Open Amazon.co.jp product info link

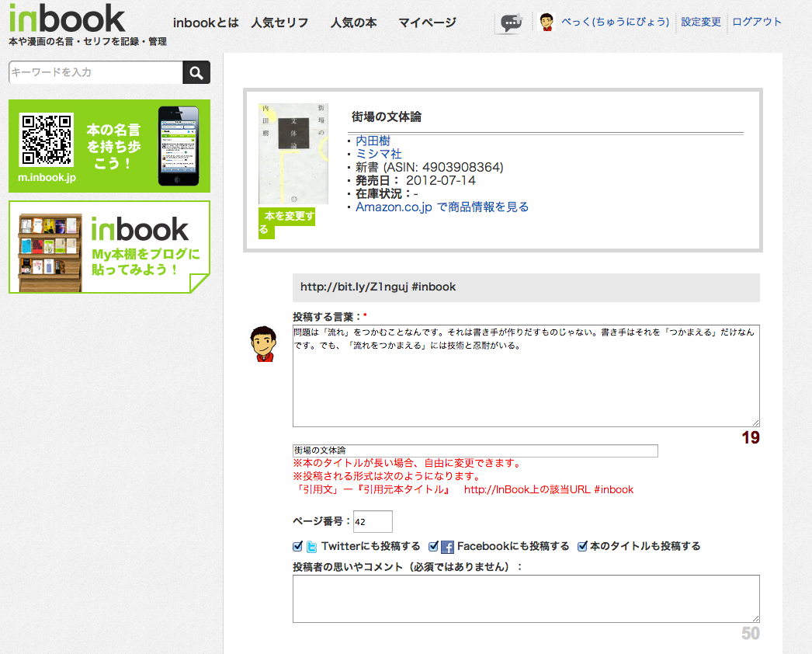[x=442, y=207]
